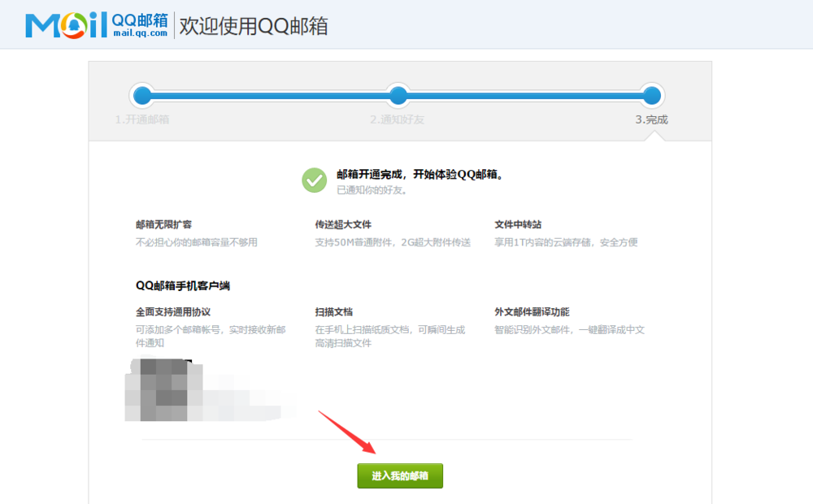The width and height of the screenshot is (813, 504).
Task: Click the green checkmark completion icon
Action: (x=315, y=179)
